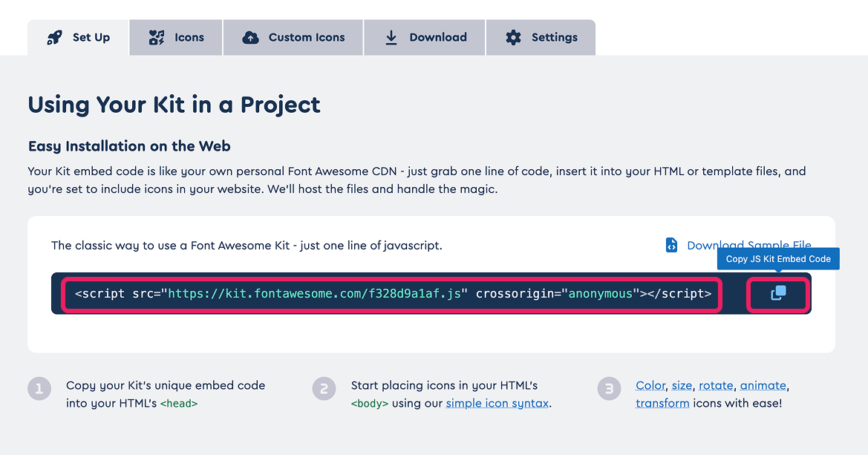Click 'The classic way to use' sentence
This screenshot has height=455, width=868.
pos(247,245)
